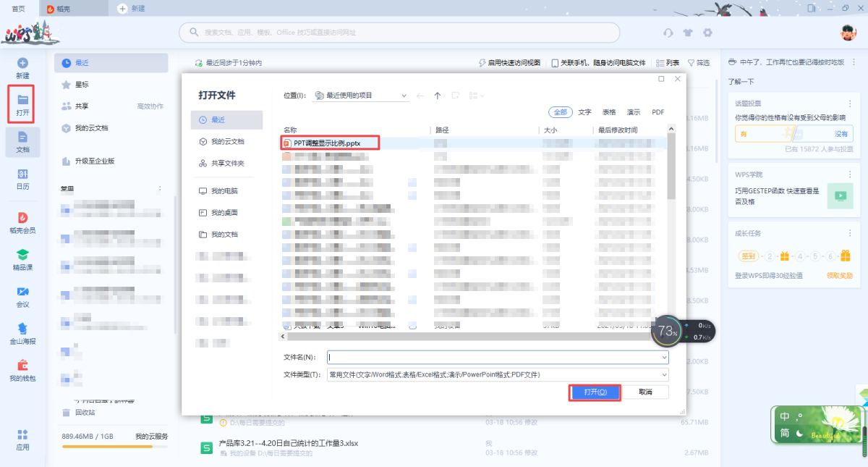Filter file list by 全部
The width and height of the screenshot is (868, 467).
[561, 112]
